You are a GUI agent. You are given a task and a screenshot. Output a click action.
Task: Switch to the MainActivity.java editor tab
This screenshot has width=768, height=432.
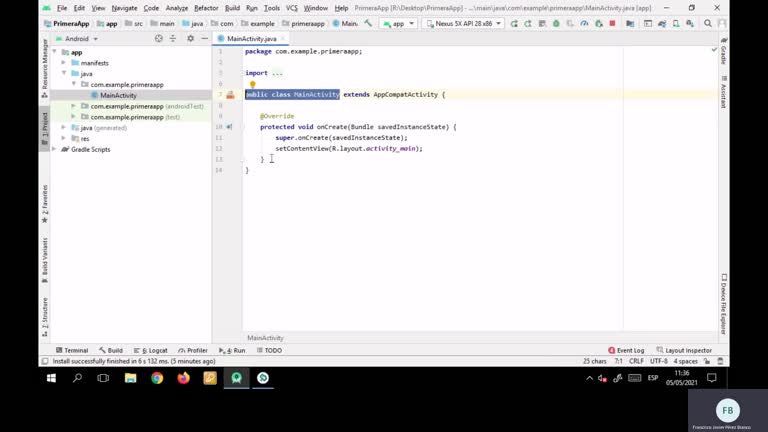251,39
